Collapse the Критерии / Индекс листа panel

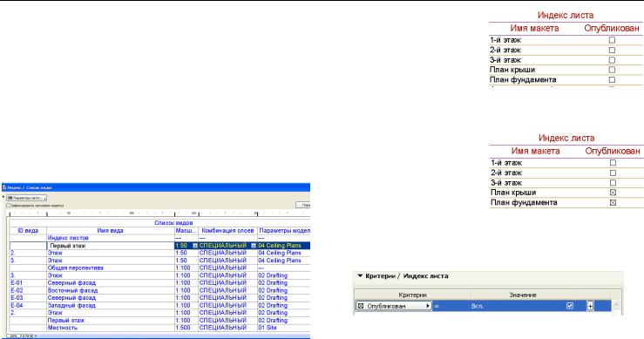click(x=360, y=275)
